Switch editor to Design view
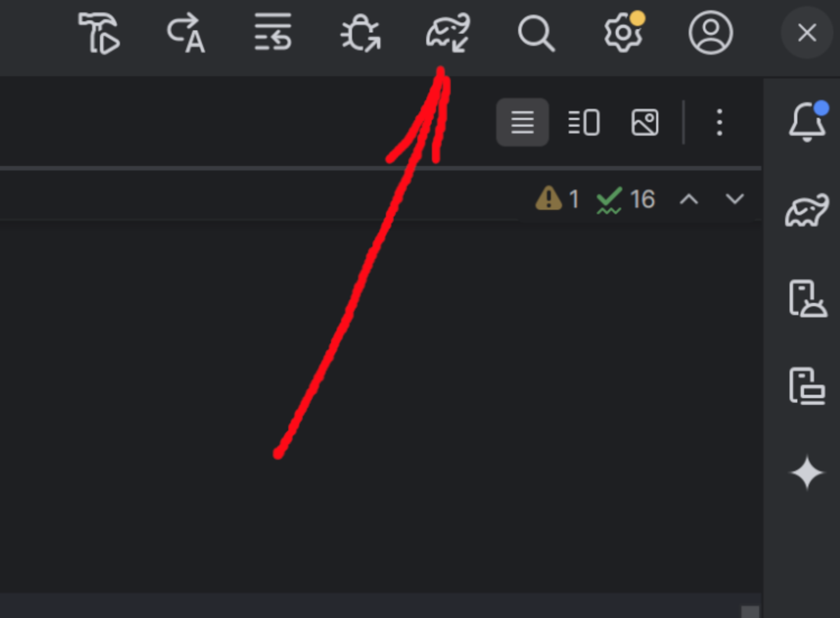The width and height of the screenshot is (840, 618). (645, 122)
